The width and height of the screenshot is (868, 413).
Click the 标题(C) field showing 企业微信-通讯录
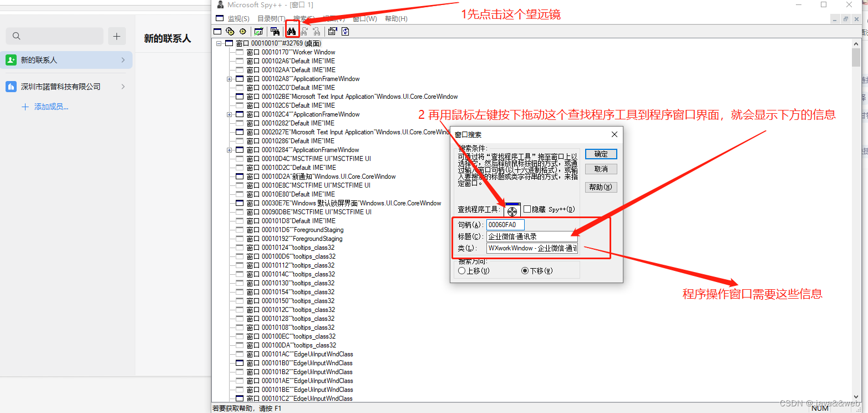coord(532,236)
